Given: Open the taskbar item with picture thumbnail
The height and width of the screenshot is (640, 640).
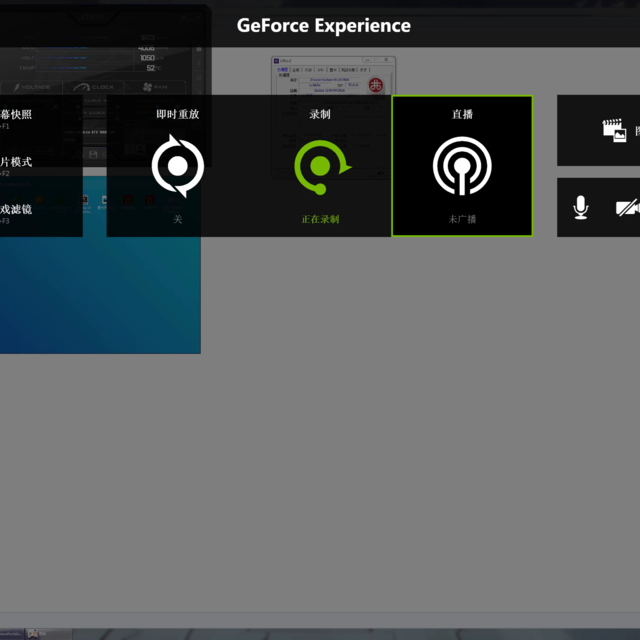Looking at the screenshot, I should 49,634.
